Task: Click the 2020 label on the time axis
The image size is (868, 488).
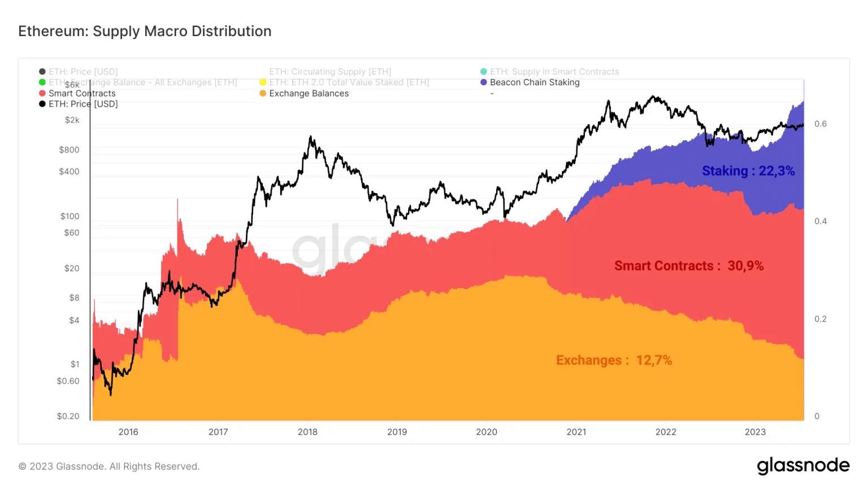Action: 487,432
